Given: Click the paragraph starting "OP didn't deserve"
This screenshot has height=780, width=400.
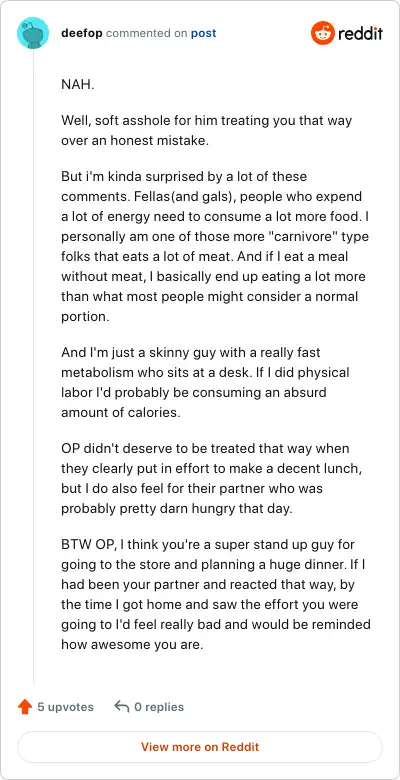Looking at the screenshot, I should (x=205, y=479).
